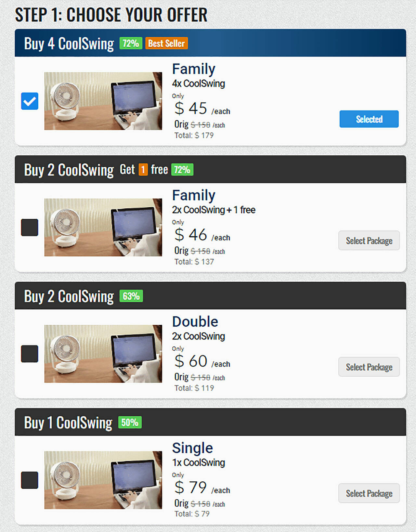
Task: Click the Double package fan thumbnail
Action: click(x=103, y=354)
